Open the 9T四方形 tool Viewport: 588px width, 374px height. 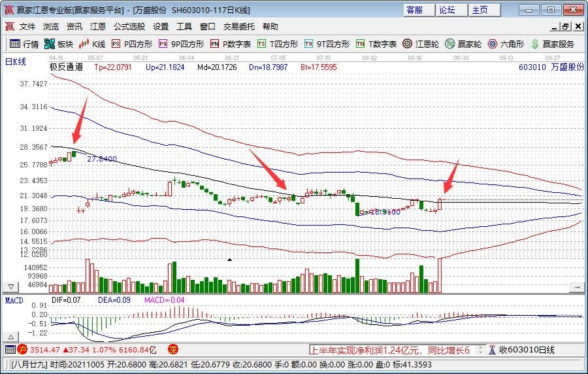point(327,44)
